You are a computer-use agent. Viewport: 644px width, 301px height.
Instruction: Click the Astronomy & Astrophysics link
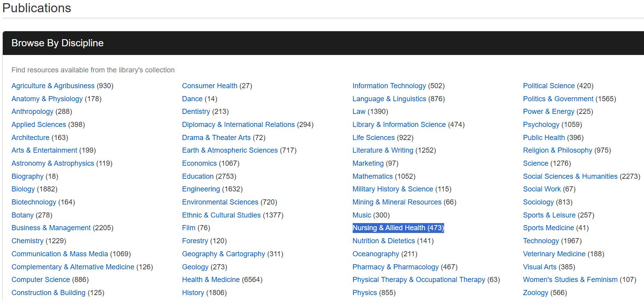[x=53, y=163]
